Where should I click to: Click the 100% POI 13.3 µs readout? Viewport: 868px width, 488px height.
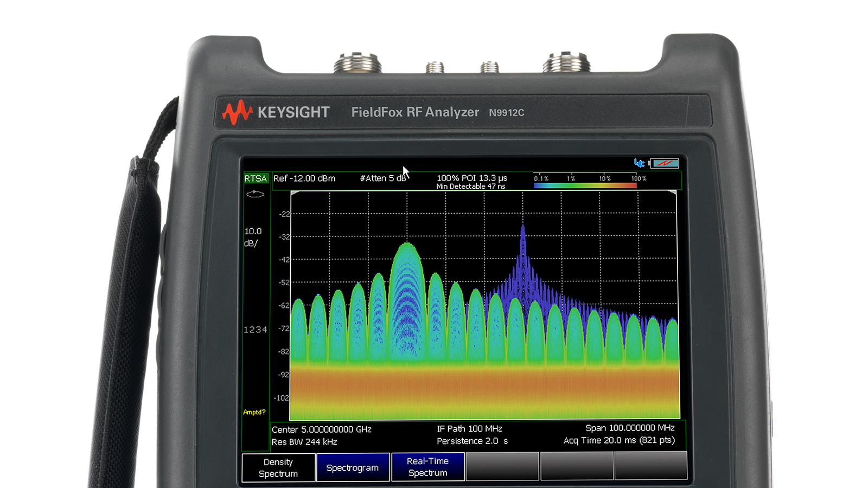coord(473,177)
